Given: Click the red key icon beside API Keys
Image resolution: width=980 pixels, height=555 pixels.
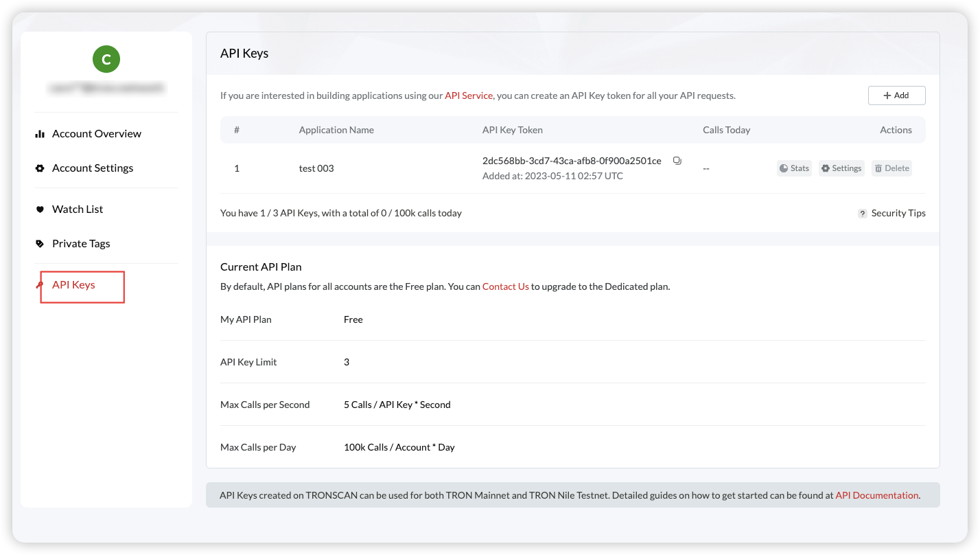Looking at the screenshot, I should [41, 284].
